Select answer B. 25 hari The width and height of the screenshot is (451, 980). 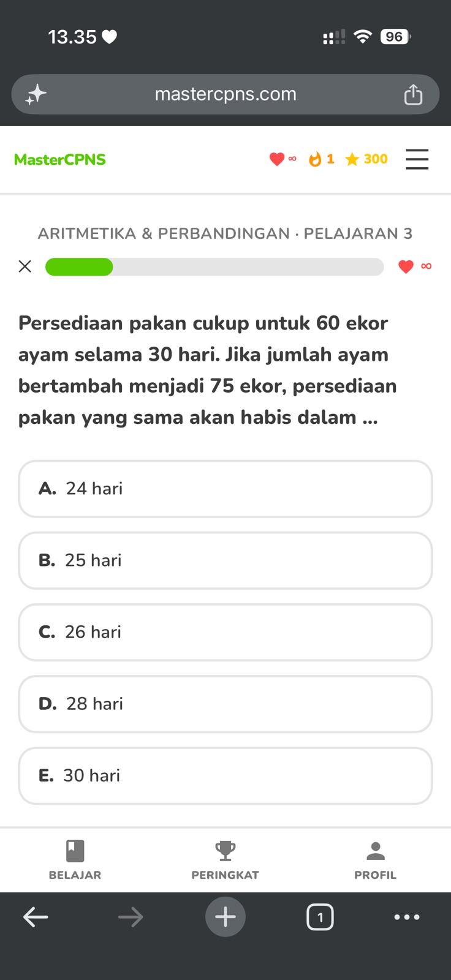point(225,560)
